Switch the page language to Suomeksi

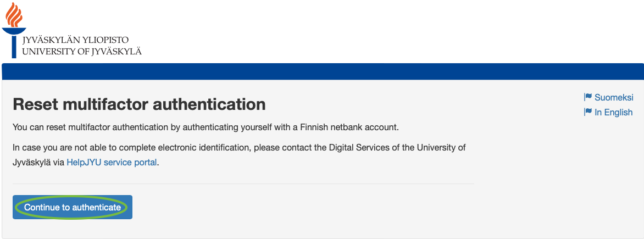pos(614,97)
